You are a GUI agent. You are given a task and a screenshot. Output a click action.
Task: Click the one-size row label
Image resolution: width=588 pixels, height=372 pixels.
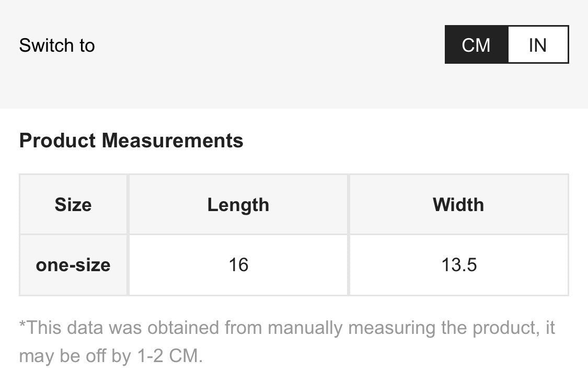(73, 265)
